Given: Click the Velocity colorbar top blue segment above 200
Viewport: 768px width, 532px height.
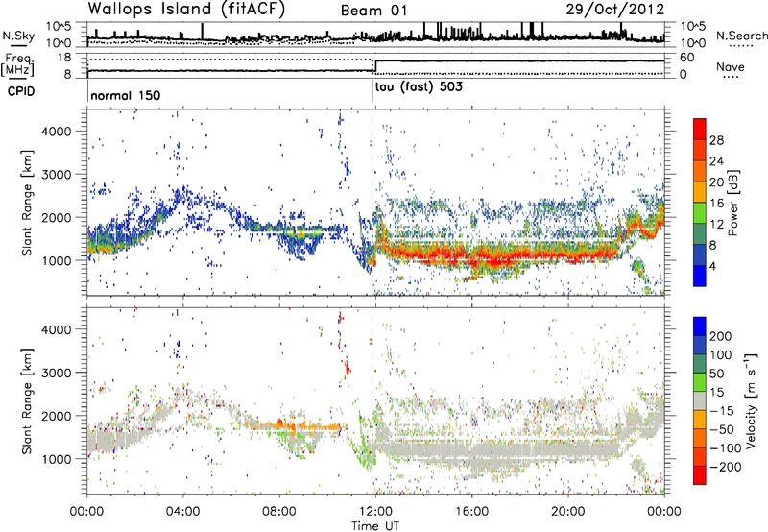Looking at the screenshot, I should [700, 326].
